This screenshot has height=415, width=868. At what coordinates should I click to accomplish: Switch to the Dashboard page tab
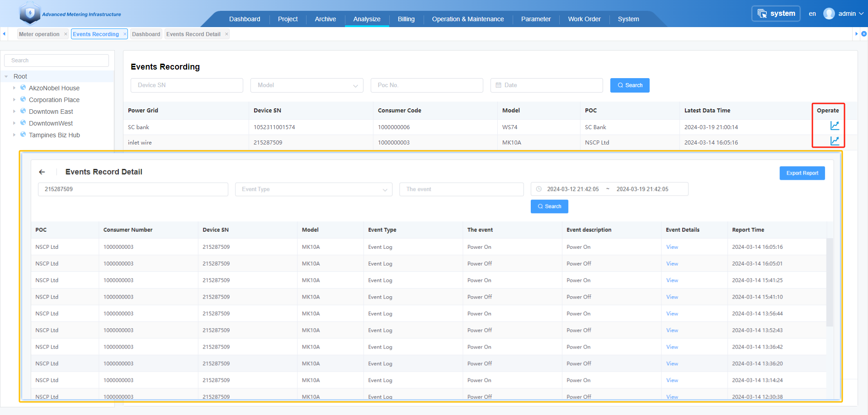click(146, 34)
